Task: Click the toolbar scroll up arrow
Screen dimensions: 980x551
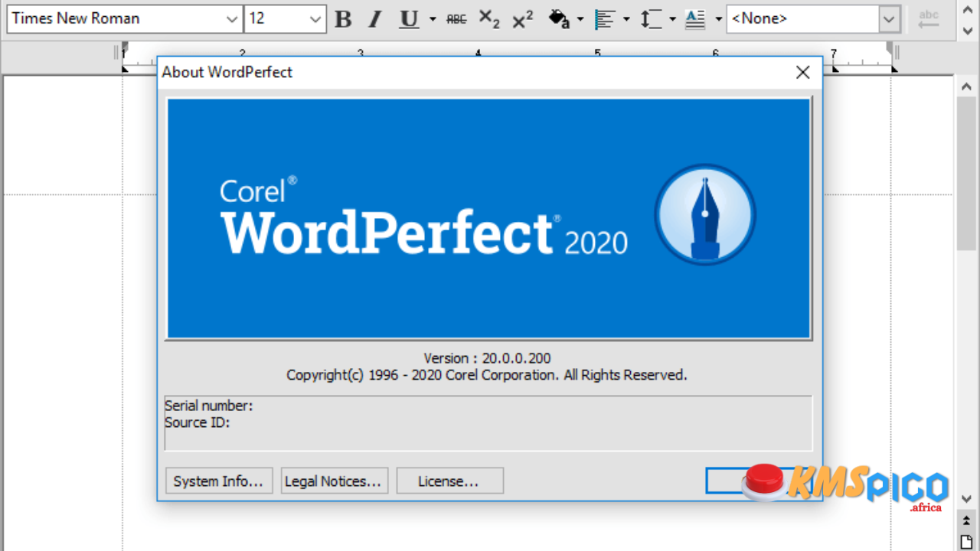Action: [966, 9]
